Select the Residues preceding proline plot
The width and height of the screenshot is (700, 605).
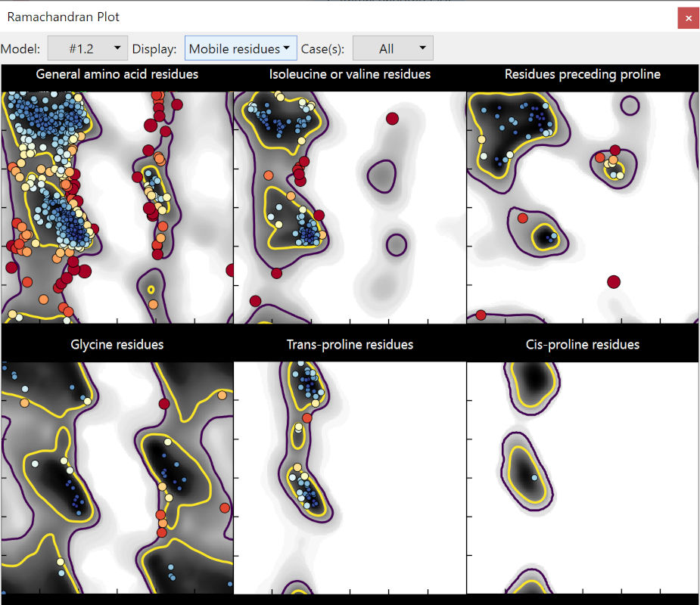(583, 207)
